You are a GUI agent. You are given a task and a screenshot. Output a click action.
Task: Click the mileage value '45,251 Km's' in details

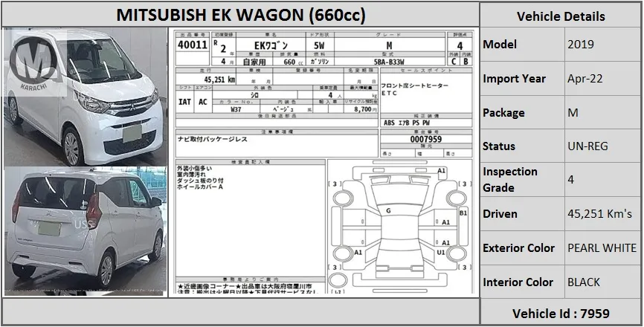tap(599, 214)
